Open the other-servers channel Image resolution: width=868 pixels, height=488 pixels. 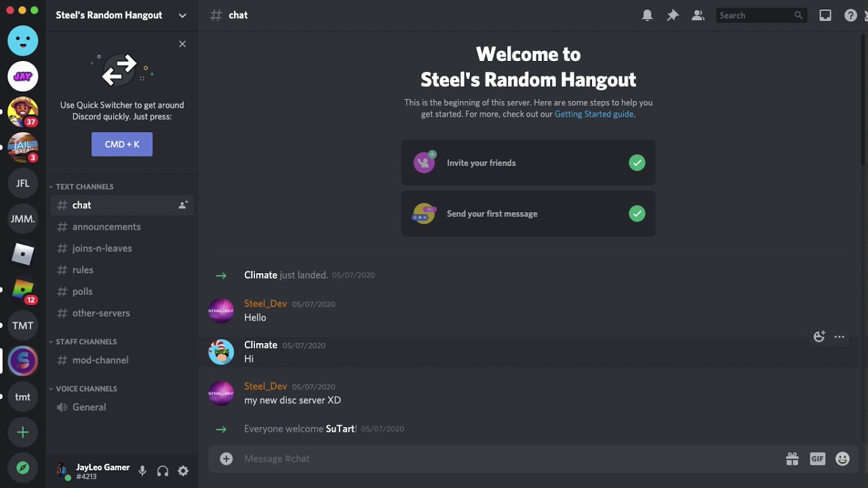pos(122,313)
